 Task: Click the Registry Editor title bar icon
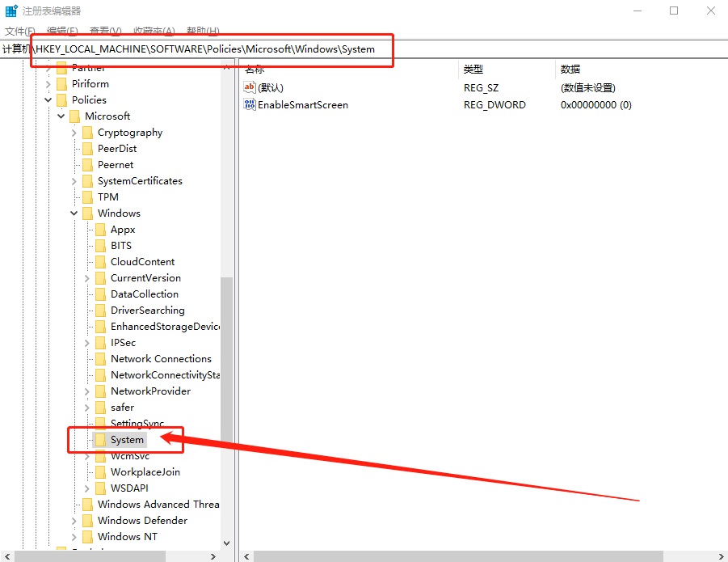11,11
